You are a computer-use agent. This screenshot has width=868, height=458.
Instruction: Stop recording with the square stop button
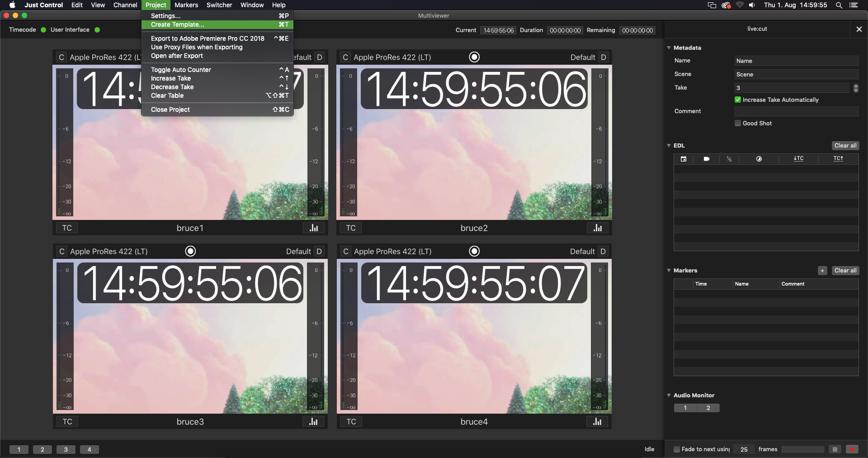[x=835, y=449]
